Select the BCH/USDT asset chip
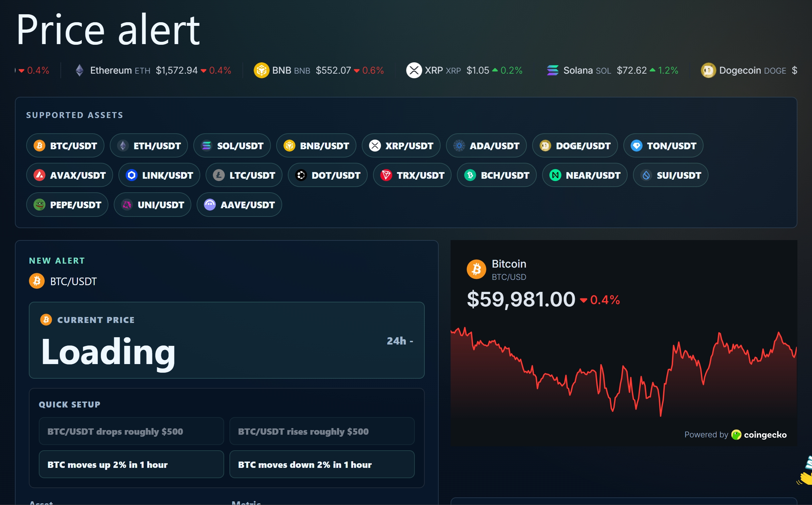This screenshot has width=812, height=505. [497, 175]
